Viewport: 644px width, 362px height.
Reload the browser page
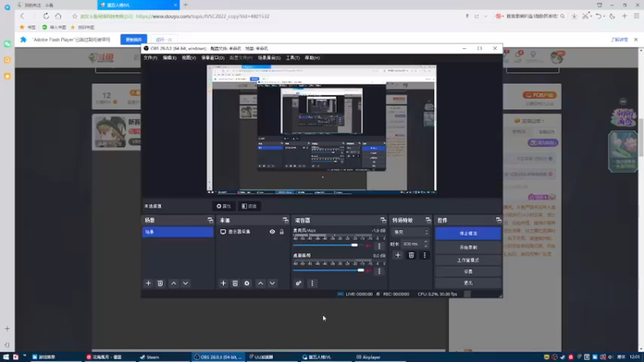(46, 16)
